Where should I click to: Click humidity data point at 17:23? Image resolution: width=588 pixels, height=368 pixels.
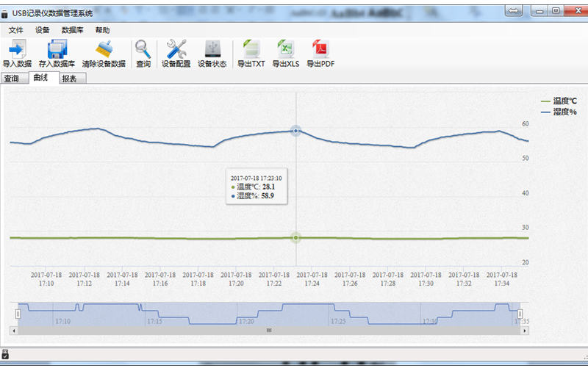coord(295,131)
